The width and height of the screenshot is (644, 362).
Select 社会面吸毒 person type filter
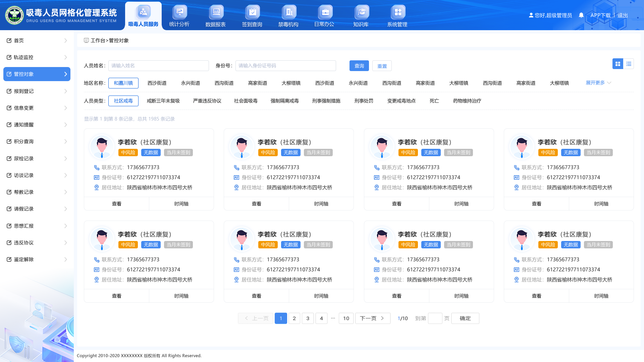pyautogui.click(x=246, y=101)
